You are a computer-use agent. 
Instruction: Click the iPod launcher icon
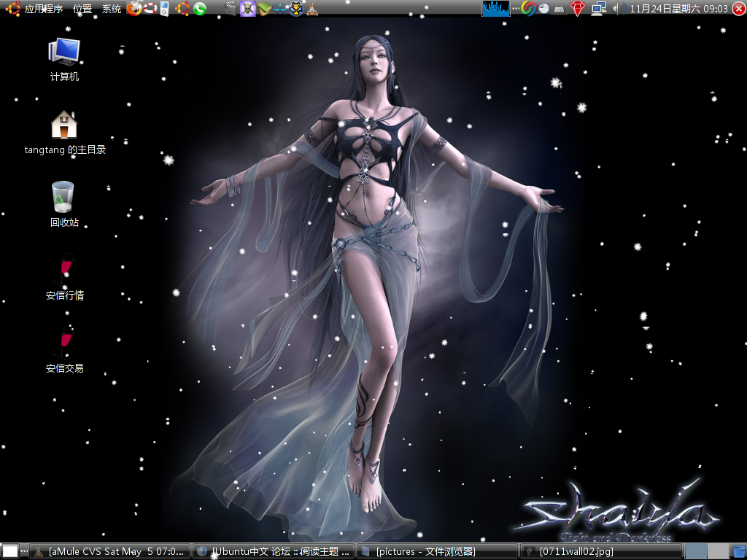164,9
